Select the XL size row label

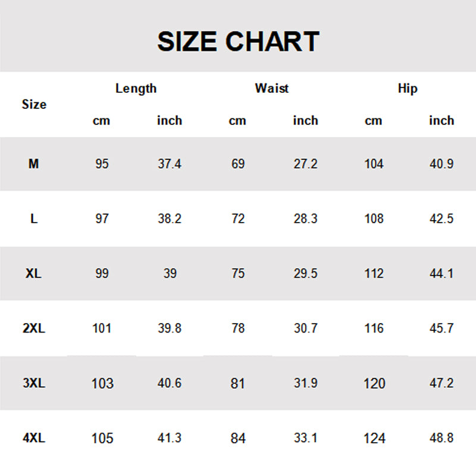[x=34, y=274]
